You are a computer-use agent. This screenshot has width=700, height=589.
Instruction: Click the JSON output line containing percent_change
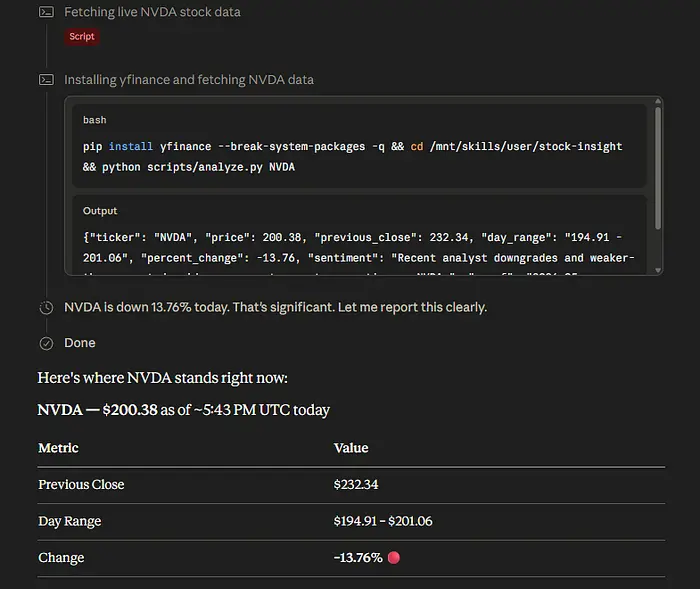358,258
